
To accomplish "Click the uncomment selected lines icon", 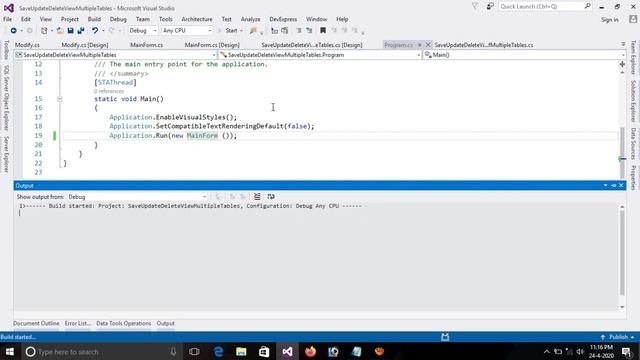I will tap(284, 31).
